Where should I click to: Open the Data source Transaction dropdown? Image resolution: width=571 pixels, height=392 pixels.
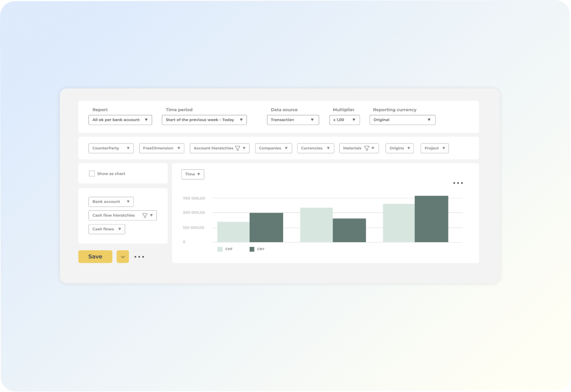(x=293, y=120)
